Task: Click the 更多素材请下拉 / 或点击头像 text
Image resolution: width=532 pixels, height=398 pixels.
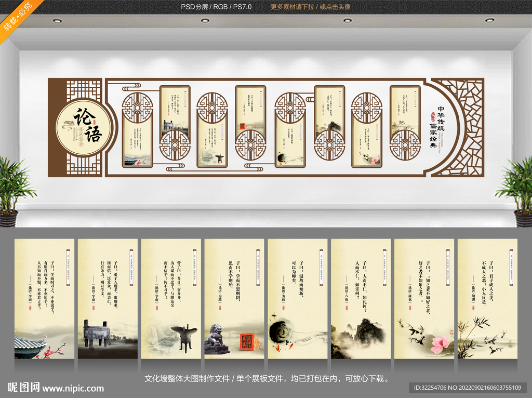Action: (310, 7)
